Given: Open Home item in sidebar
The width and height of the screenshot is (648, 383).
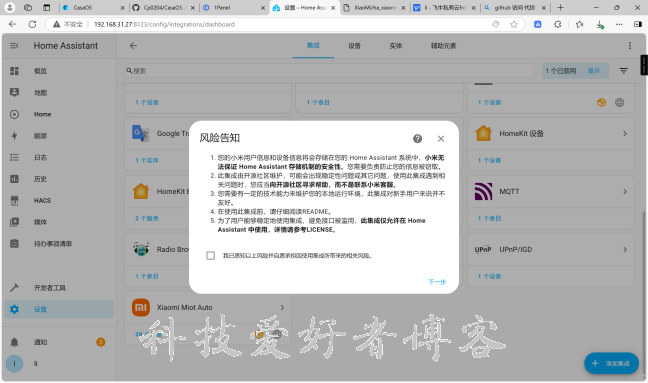Looking at the screenshot, I should coord(59,114).
